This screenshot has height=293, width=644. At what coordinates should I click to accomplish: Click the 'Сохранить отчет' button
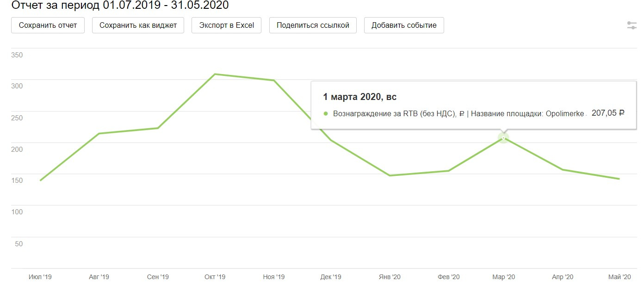coord(48,25)
